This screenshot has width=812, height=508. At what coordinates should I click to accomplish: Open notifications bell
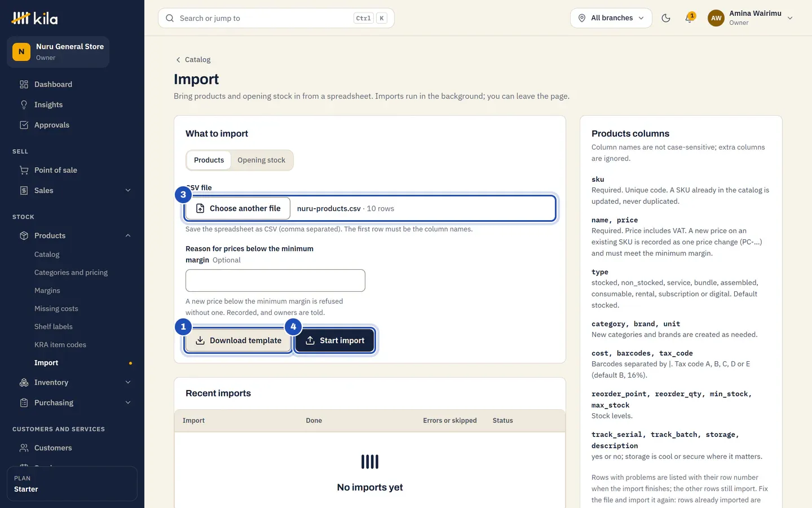click(689, 18)
